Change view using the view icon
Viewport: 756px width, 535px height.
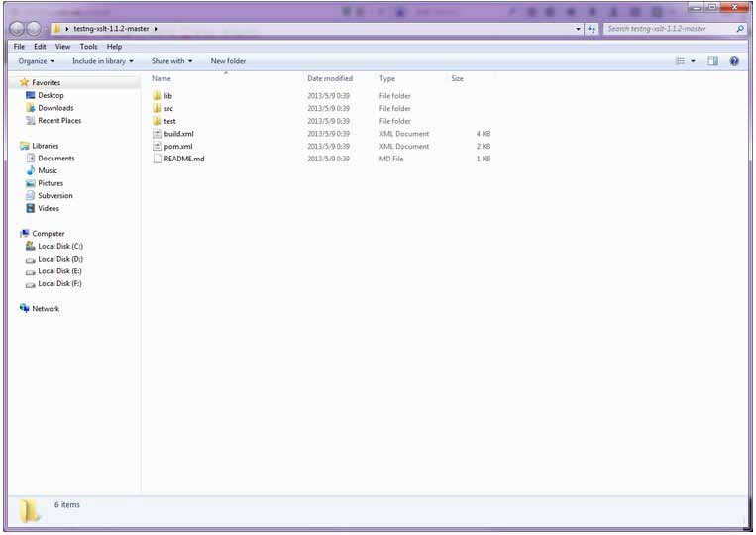point(680,61)
